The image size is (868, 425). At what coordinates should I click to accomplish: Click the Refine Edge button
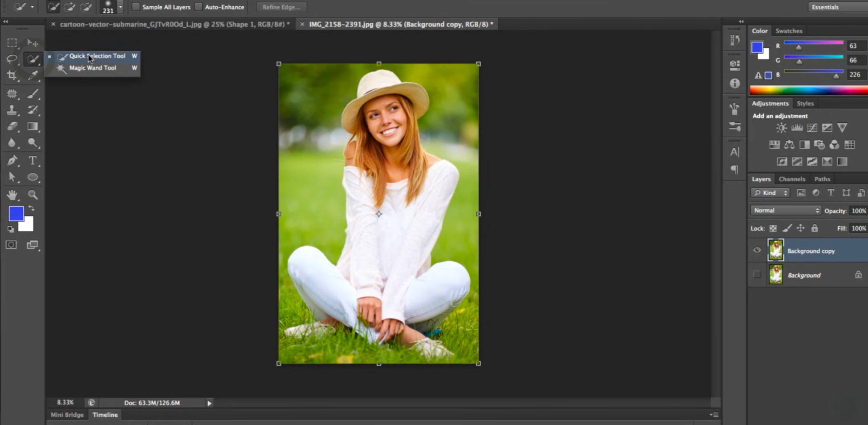281,7
